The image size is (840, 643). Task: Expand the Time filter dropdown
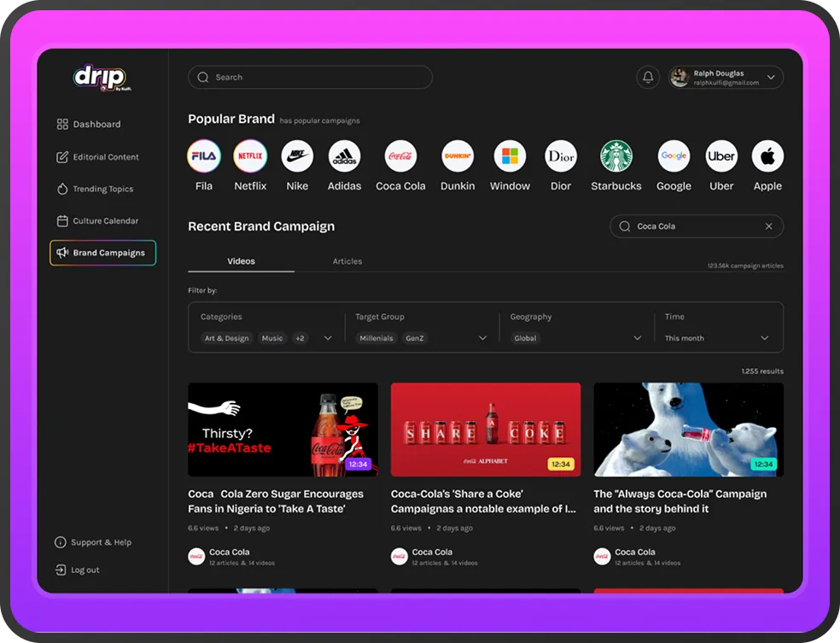[x=765, y=338]
